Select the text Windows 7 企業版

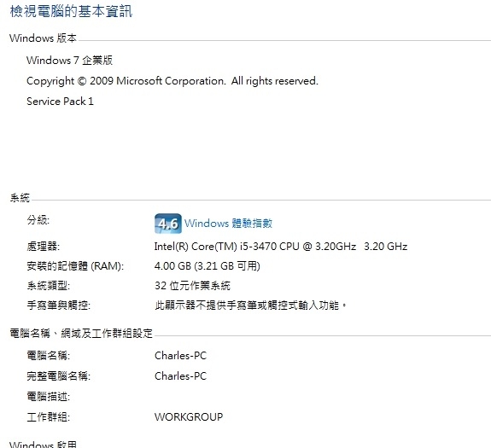(x=69, y=60)
